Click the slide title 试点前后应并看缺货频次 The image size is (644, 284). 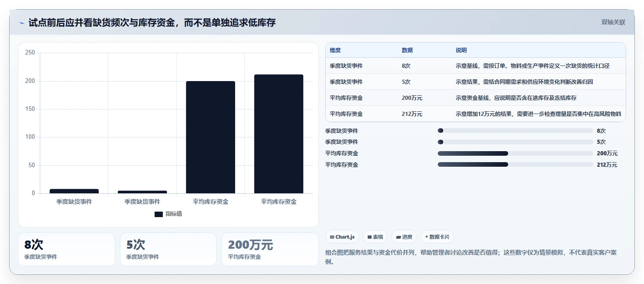click(x=152, y=22)
